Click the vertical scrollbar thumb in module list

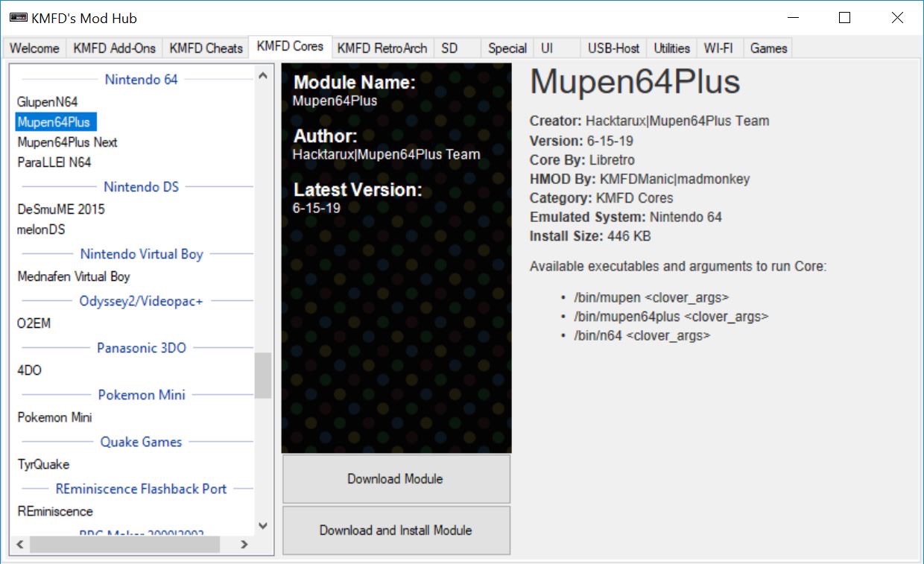(262, 376)
